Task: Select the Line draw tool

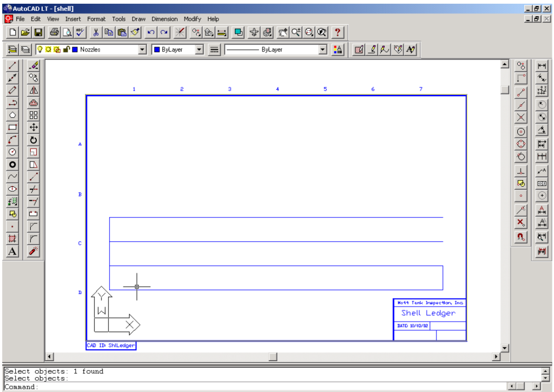Action: point(12,65)
